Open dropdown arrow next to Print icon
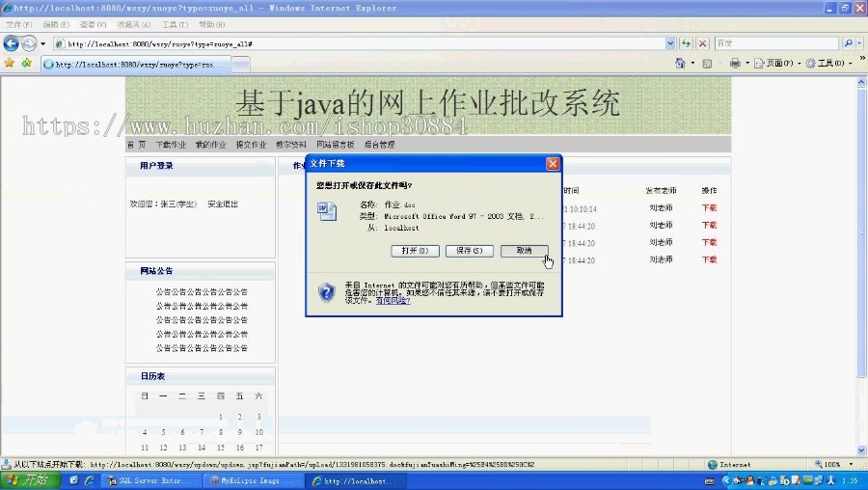This screenshot has height=490, width=868. coord(746,63)
